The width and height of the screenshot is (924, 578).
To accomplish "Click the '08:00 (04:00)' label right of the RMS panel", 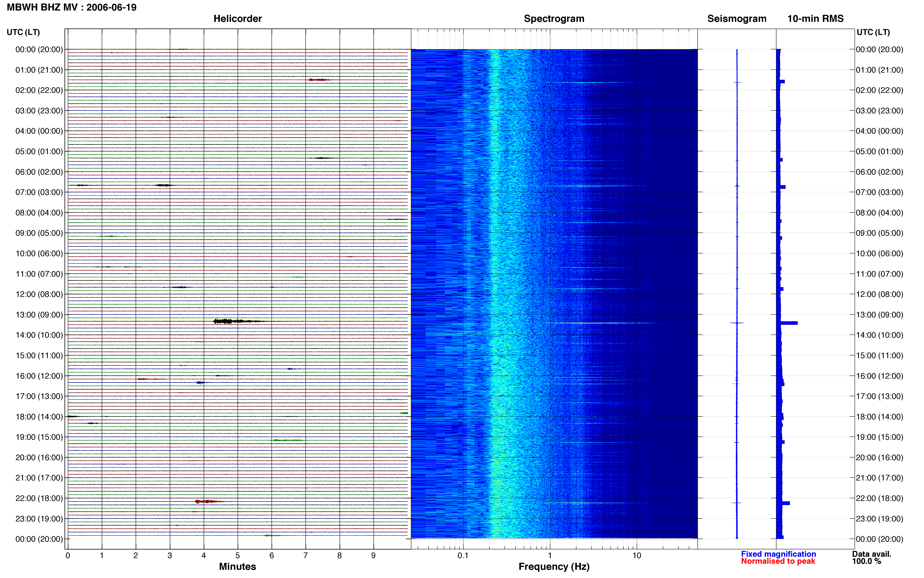I will click(879, 213).
